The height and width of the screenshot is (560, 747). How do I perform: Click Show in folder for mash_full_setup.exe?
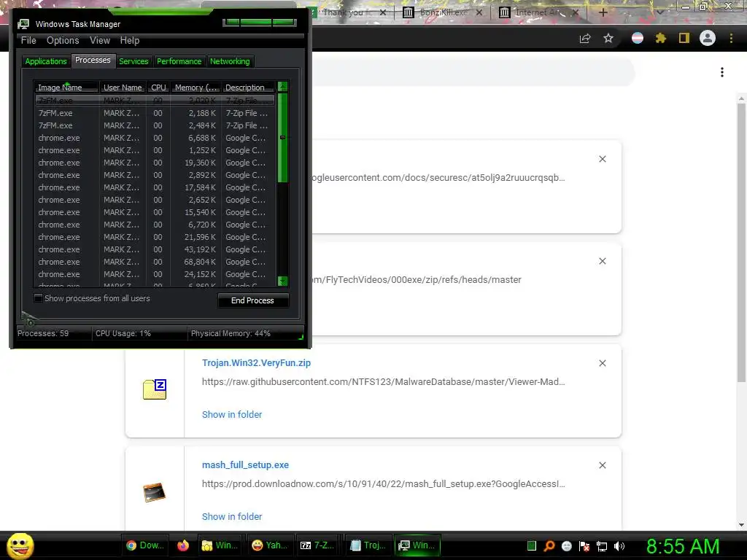pos(232,517)
